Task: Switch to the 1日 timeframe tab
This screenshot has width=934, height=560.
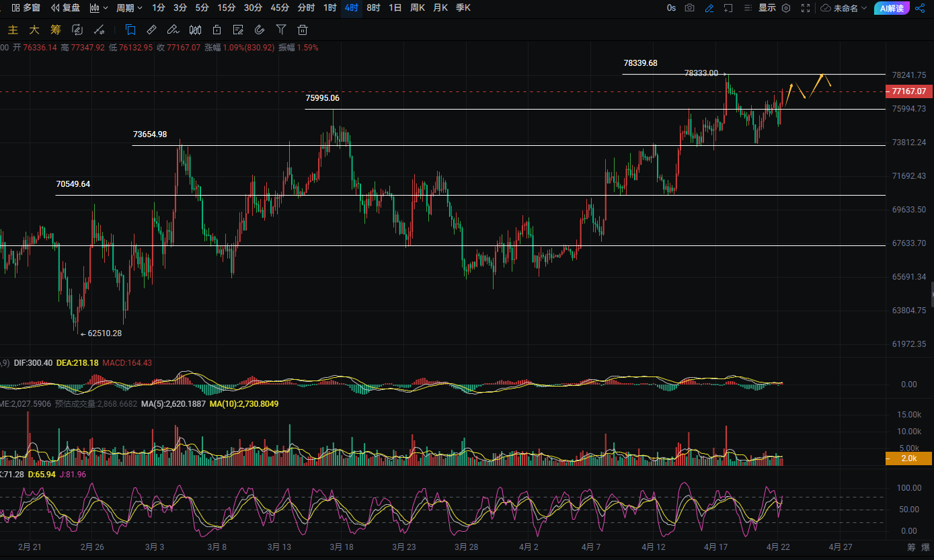Action: (395, 8)
